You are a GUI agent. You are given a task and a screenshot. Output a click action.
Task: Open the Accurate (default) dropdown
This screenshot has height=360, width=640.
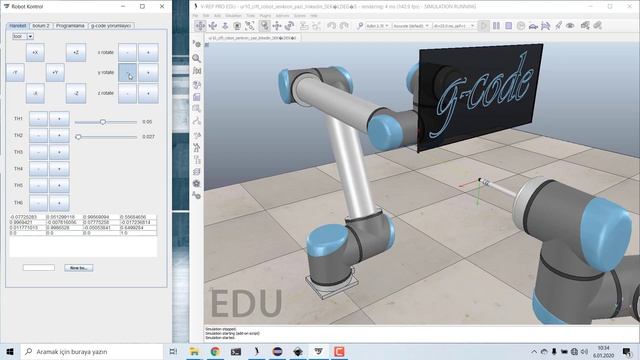tap(411, 26)
